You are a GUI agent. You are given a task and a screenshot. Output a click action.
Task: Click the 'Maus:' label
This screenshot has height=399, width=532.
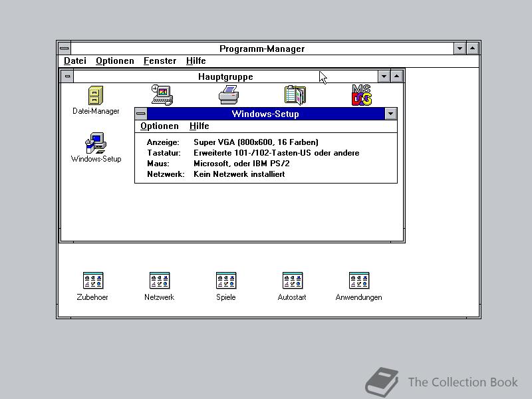pyautogui.click(x=158, y=164)
